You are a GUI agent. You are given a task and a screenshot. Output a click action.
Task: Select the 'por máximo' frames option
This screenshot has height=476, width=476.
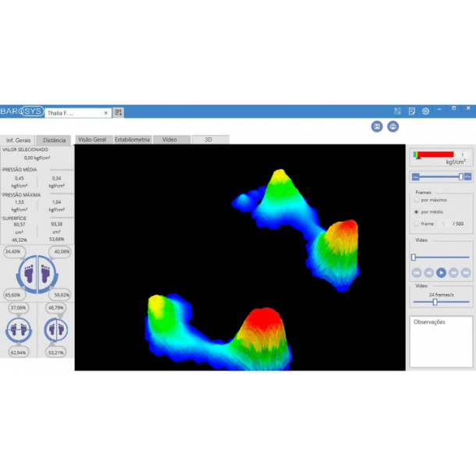(417, 201)
